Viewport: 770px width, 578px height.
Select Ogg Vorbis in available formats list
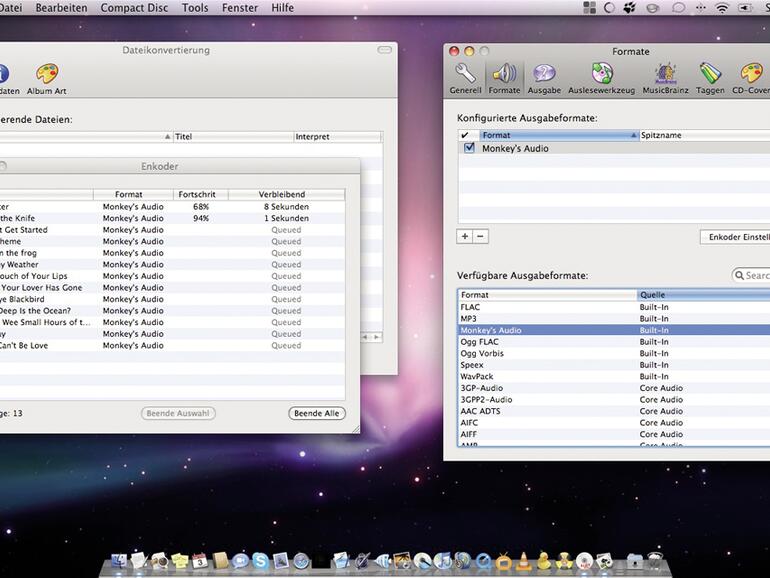click(x=485, y=353)
